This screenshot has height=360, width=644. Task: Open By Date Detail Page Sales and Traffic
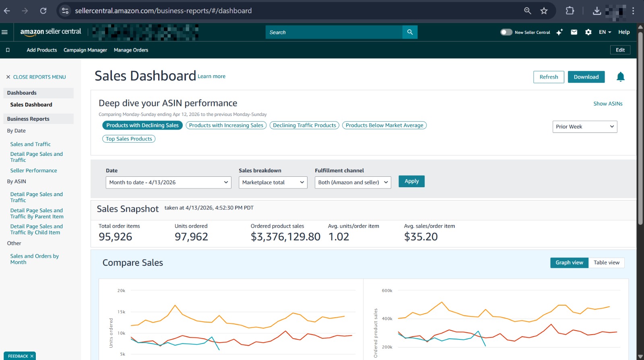36,157
